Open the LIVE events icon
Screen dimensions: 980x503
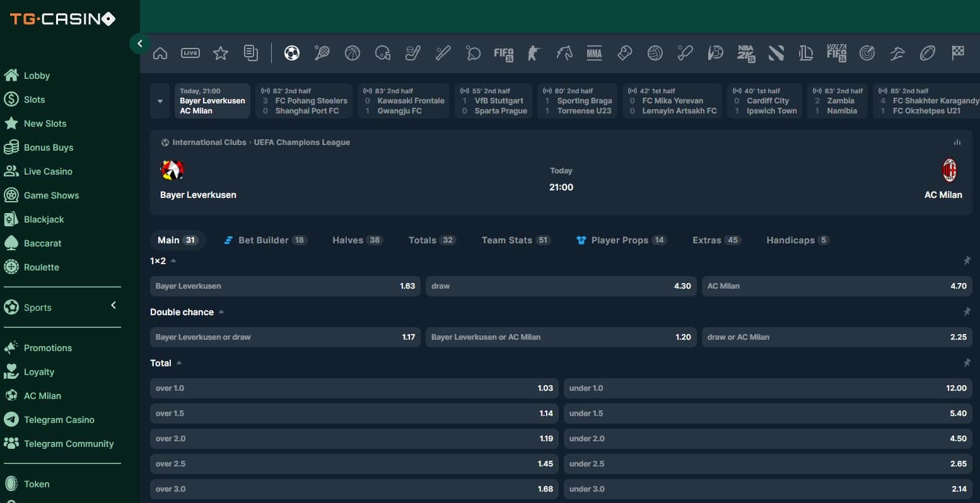pos(190,54)
